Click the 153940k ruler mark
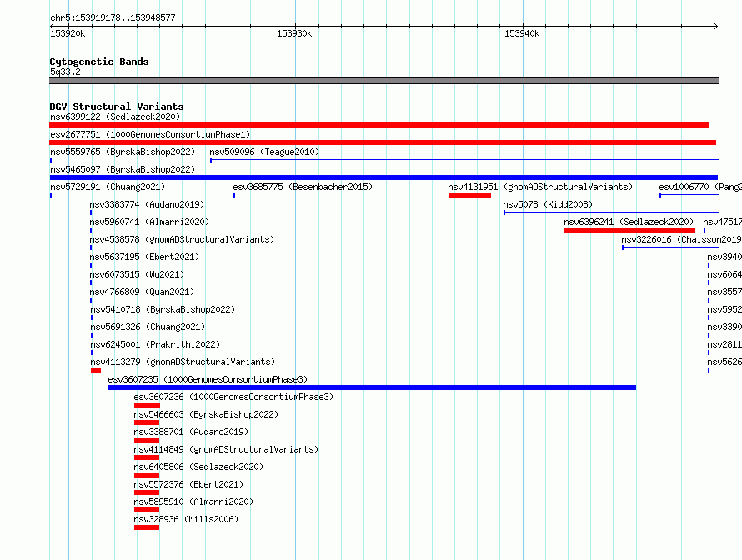This screenshot has height=560, width=742. [522, 33]
